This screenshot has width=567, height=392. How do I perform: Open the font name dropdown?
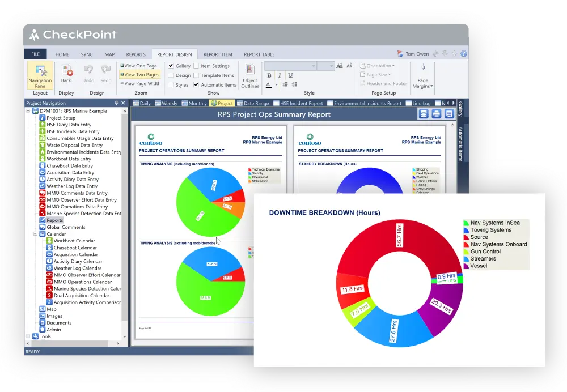coord(313,66)
